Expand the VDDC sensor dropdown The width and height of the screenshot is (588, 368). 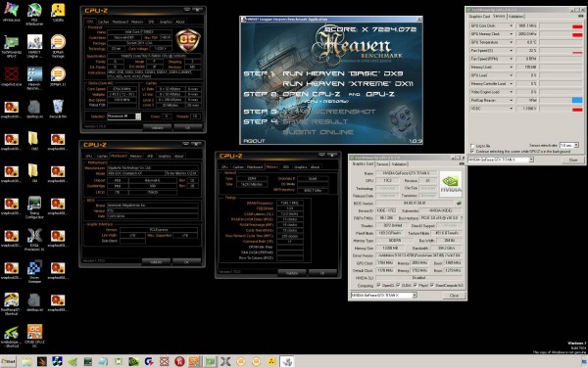click(511, 109)
